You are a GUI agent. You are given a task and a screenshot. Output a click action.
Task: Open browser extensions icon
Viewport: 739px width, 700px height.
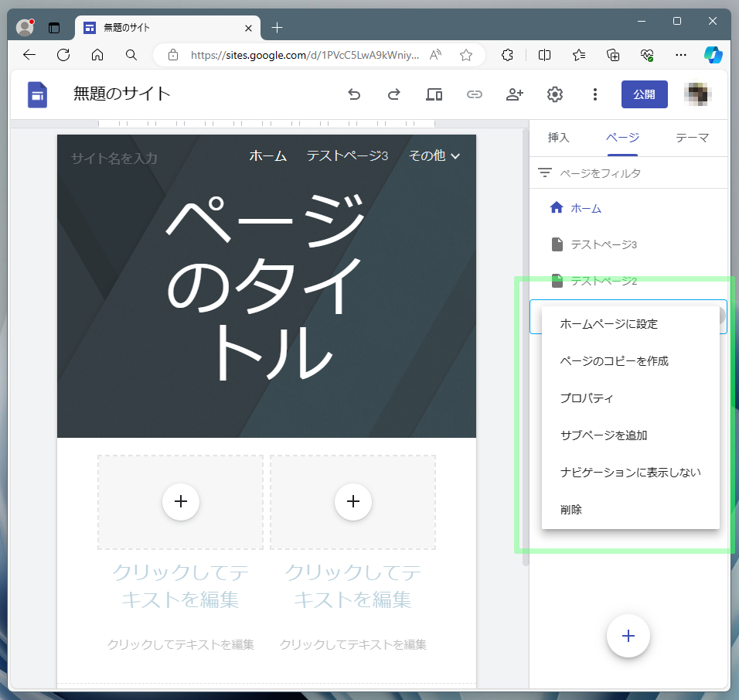[x=507, y=55]
